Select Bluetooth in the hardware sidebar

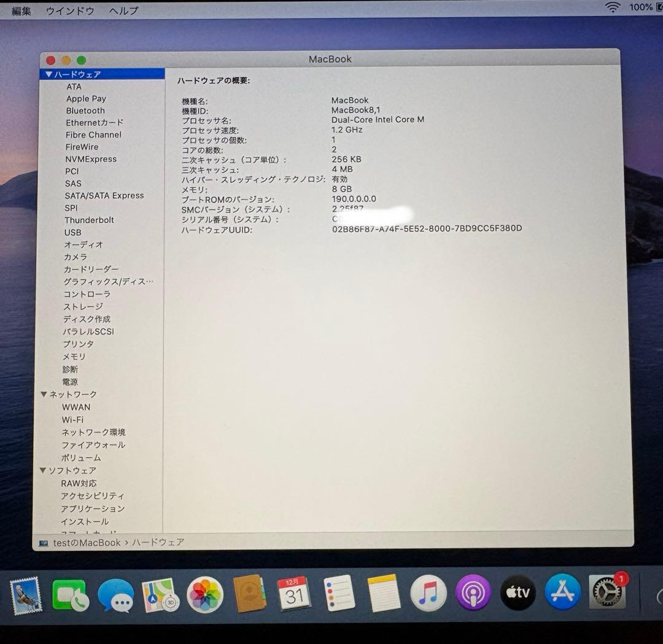[85, 111]
